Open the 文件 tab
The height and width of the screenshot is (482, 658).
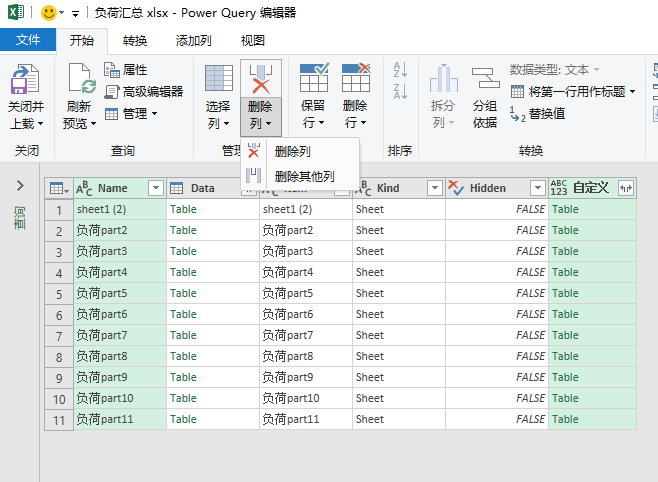[28, 40]
